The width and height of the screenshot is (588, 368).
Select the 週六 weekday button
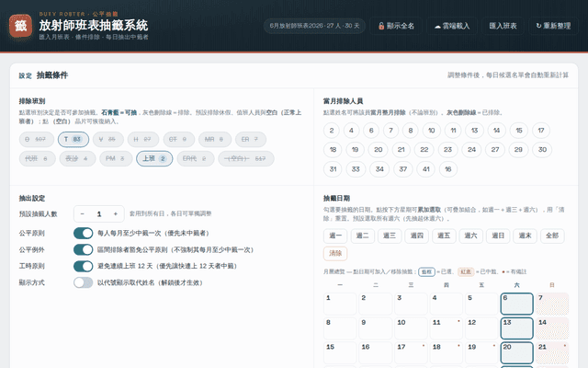click(470, 236)
